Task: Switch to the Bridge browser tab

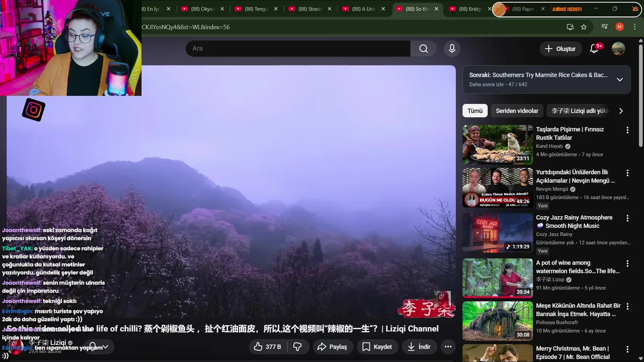Action: coord(469,9)
